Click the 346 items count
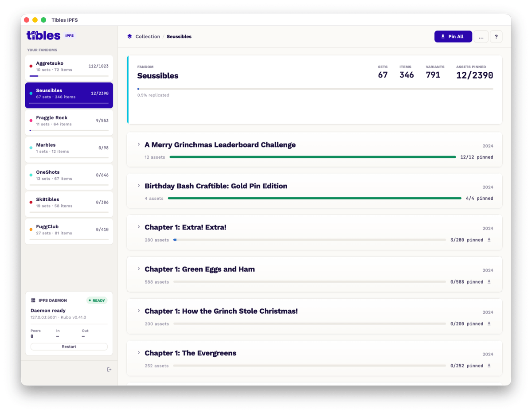 click(407, 75)
